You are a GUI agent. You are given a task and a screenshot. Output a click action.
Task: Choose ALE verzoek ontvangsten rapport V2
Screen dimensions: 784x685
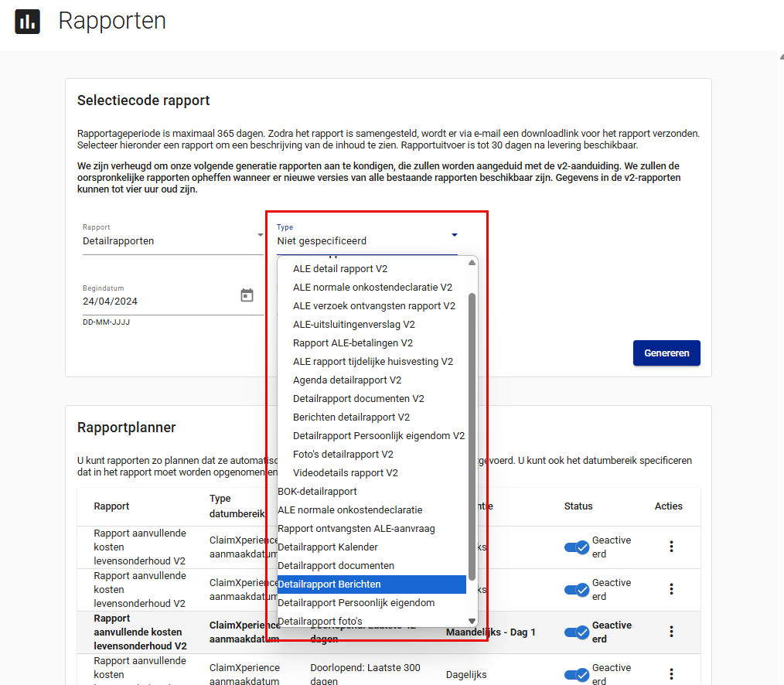pos(372,306)
